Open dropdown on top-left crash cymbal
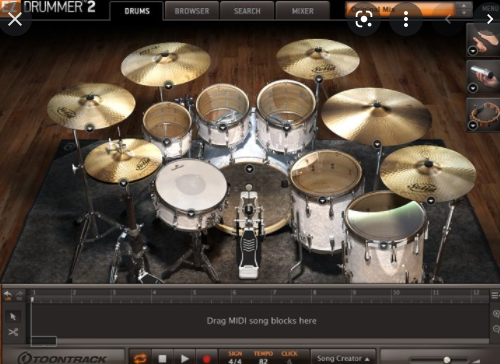This screenshot has width=500, height=364. [169, 86]
